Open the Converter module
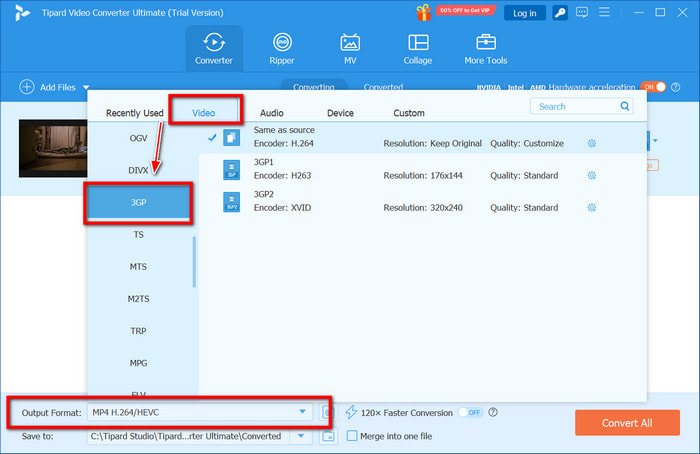Screen dimensions: 700x454 214,48
